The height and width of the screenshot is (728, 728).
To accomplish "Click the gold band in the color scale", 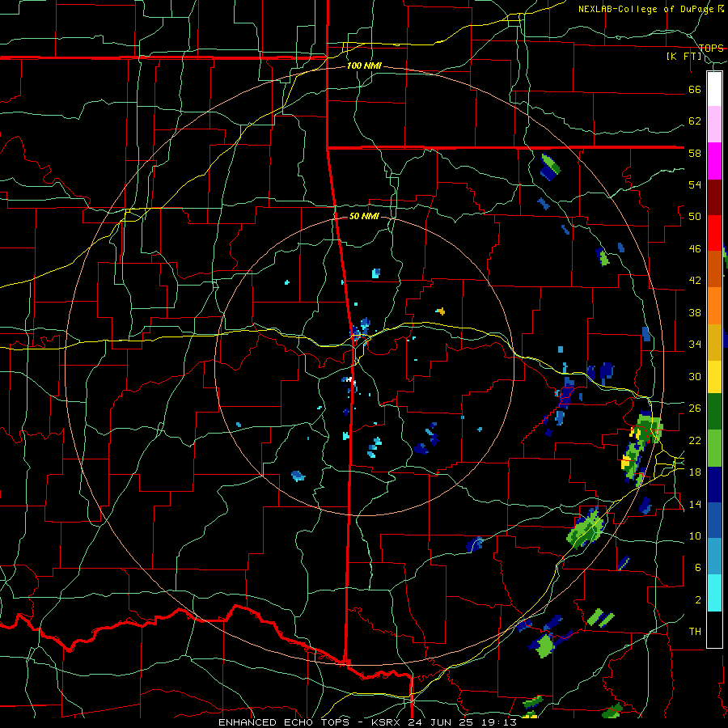I will pyautogui.click(x=714, y=342).
